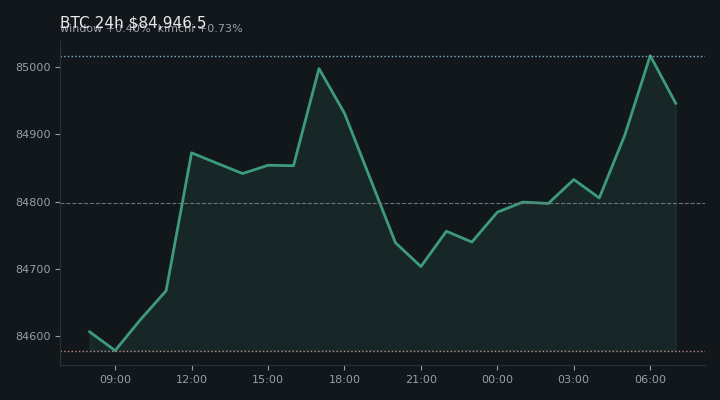Select the trough point at 21:00
This screenshot has height=400, width=720.
pos(421,266)
